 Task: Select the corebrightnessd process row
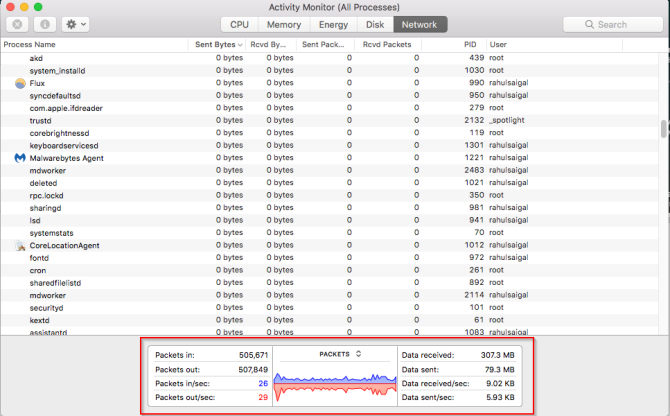click(329, 133)
